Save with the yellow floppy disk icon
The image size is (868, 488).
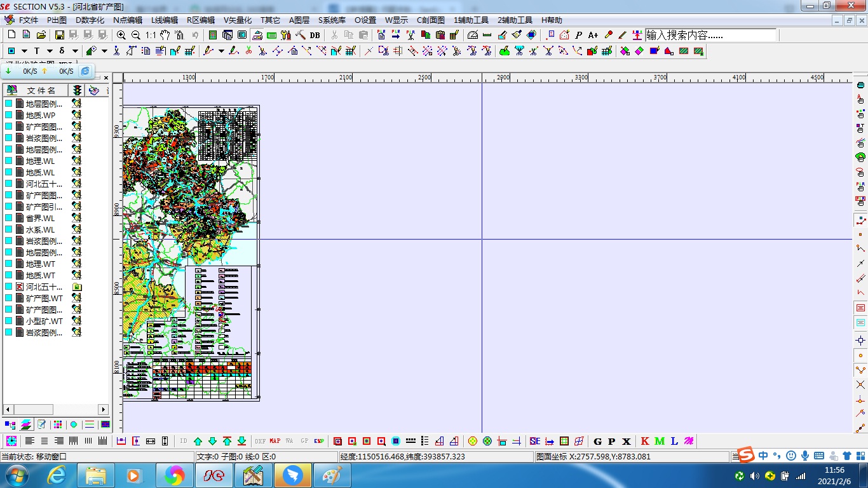click(60, 35)
